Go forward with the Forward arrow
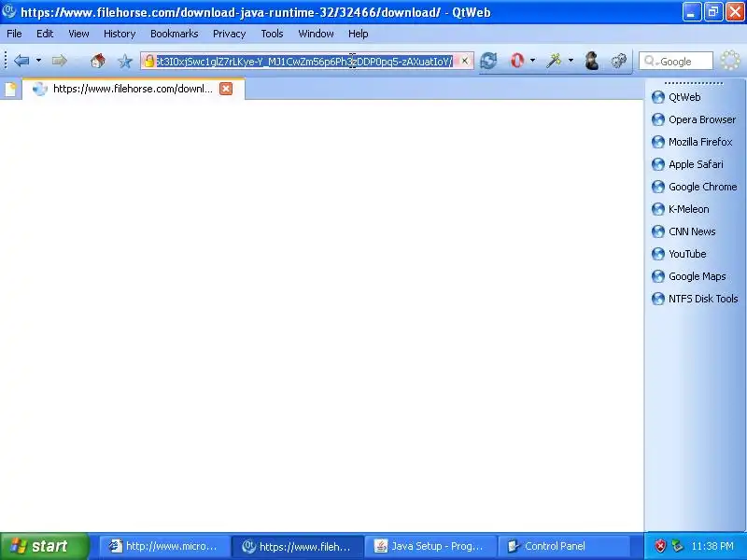Screen dimensions: 747x560 (59, 61)
